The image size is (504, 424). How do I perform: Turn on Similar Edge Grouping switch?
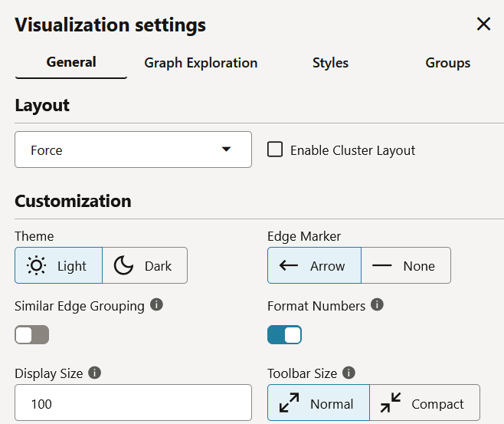pos(32,334)
